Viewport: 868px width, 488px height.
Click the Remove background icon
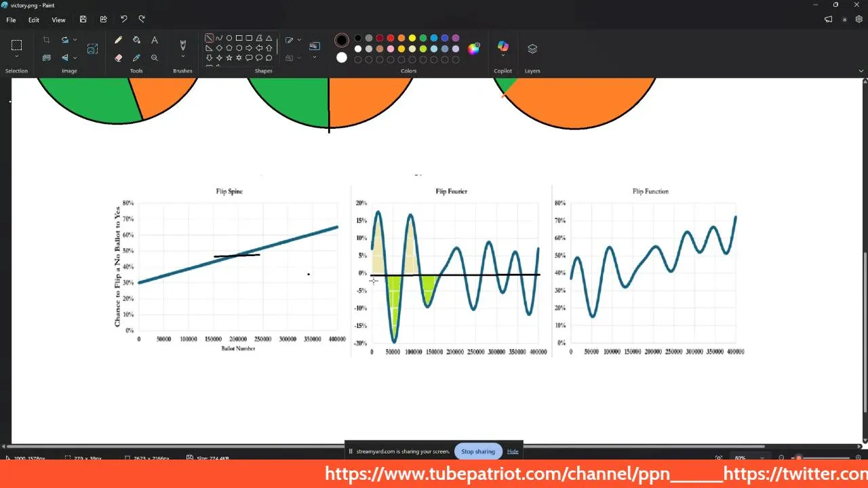[x=46, y=58]
